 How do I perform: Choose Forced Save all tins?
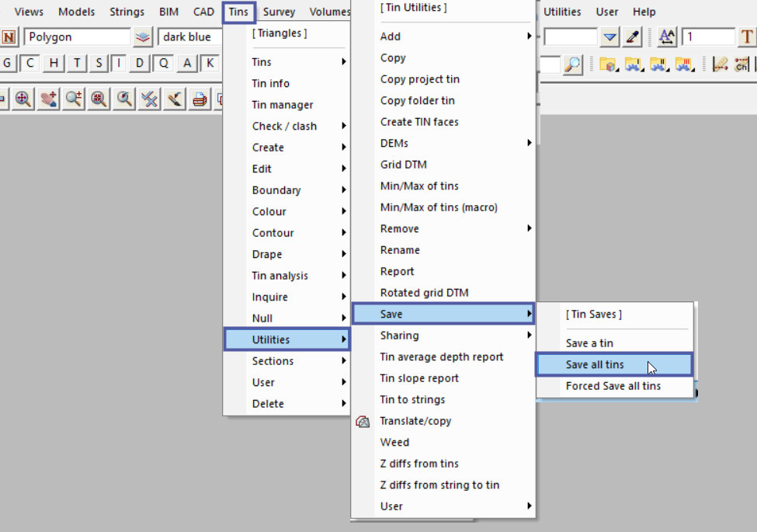coord(613,386)
